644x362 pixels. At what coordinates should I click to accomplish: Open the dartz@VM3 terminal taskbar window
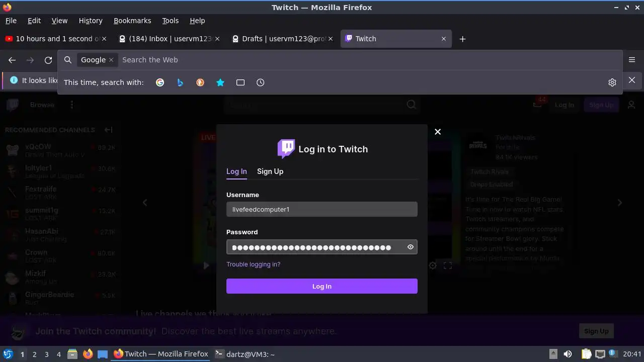245,354
